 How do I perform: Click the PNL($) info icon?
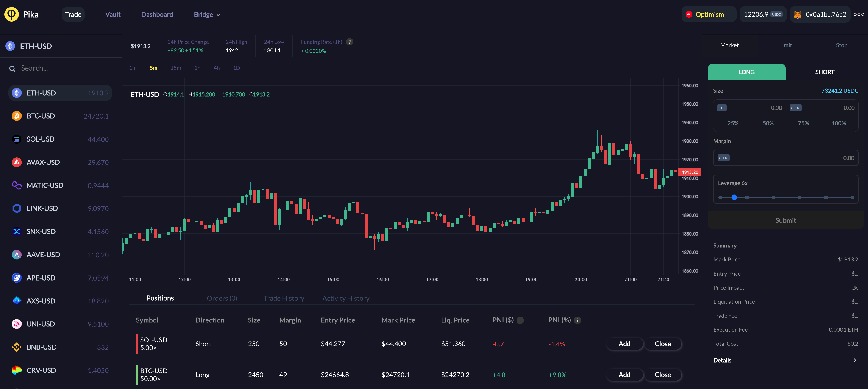point(520,320)
